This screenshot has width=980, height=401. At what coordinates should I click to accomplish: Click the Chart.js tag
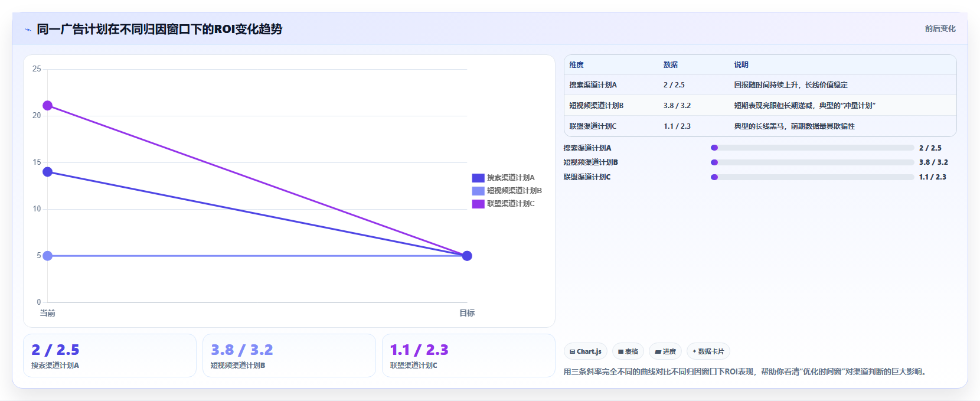pyautogui.click(x=586, y=351)
